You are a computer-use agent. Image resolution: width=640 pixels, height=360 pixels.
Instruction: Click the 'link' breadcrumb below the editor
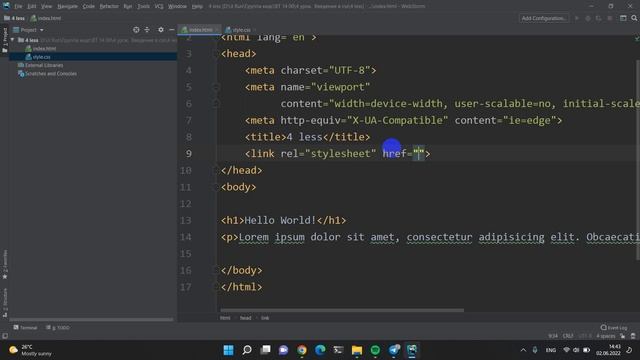[x=265, y=318]
